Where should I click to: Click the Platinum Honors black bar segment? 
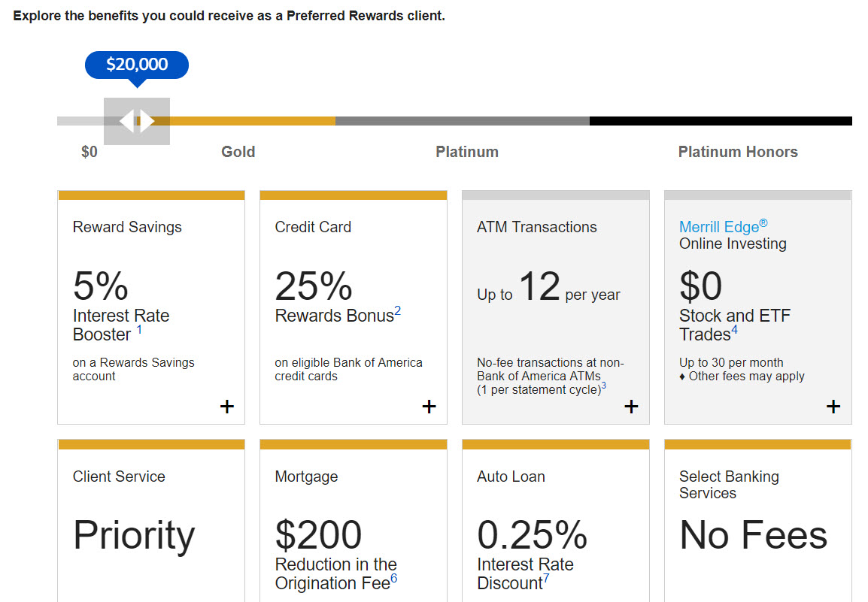click(x=721, y=121)
